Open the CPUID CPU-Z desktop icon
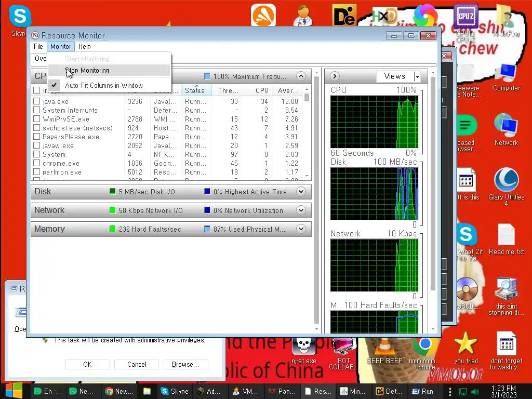 pyautogui.click(x=465, y=23)
